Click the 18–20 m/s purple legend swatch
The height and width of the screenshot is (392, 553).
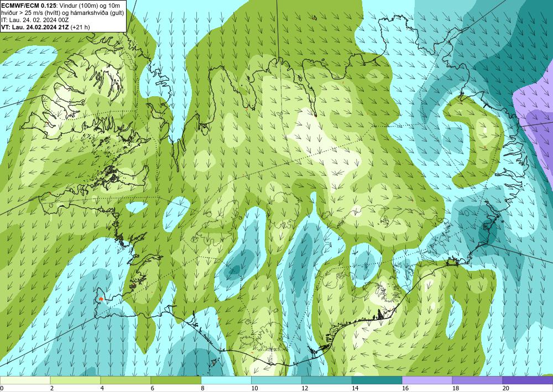478,380
